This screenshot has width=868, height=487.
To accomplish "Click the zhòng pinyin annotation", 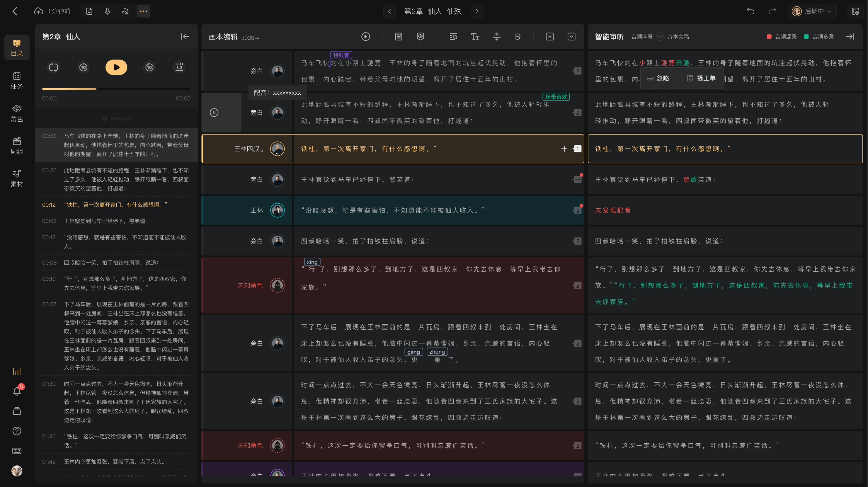I will click(x=437, y=352).
